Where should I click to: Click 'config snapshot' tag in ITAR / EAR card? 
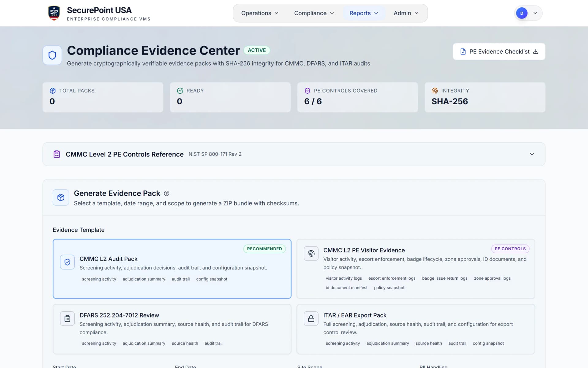point(488,343)
